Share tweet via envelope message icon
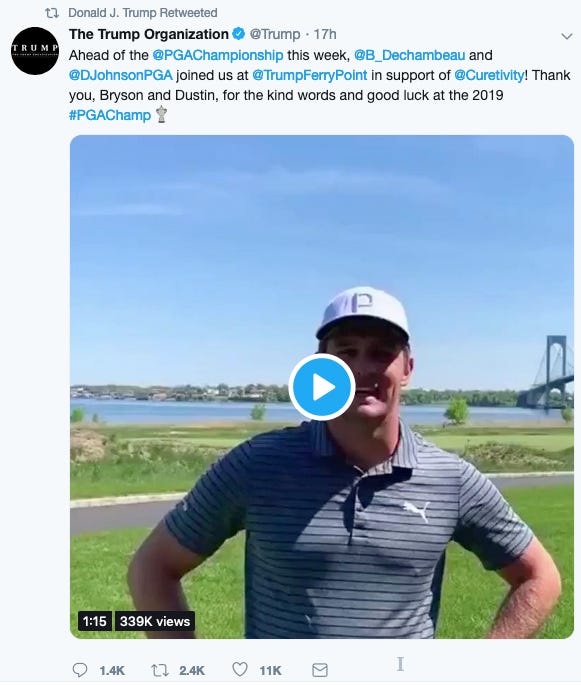This screenshot has height=685, width=581. pos(320,670)
